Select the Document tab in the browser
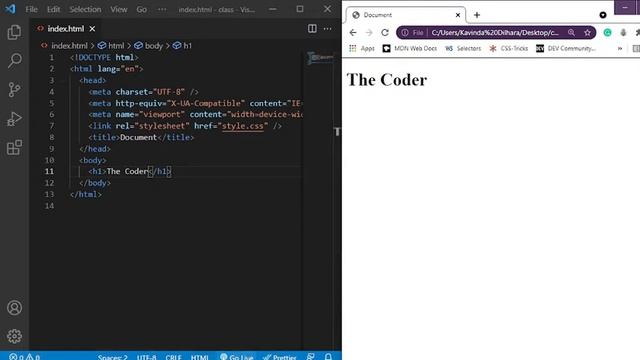 406,15
